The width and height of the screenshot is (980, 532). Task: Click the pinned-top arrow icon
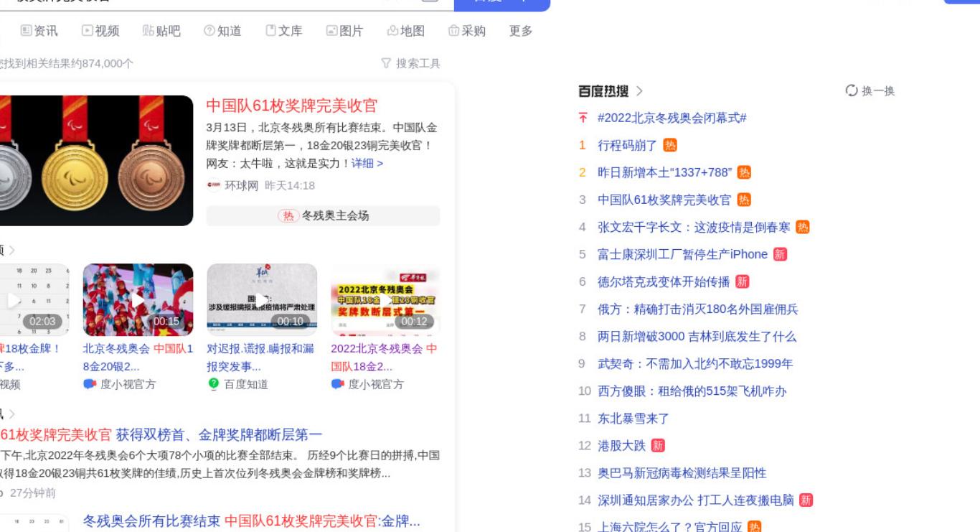pyautogui.click(x=583, y=118)
